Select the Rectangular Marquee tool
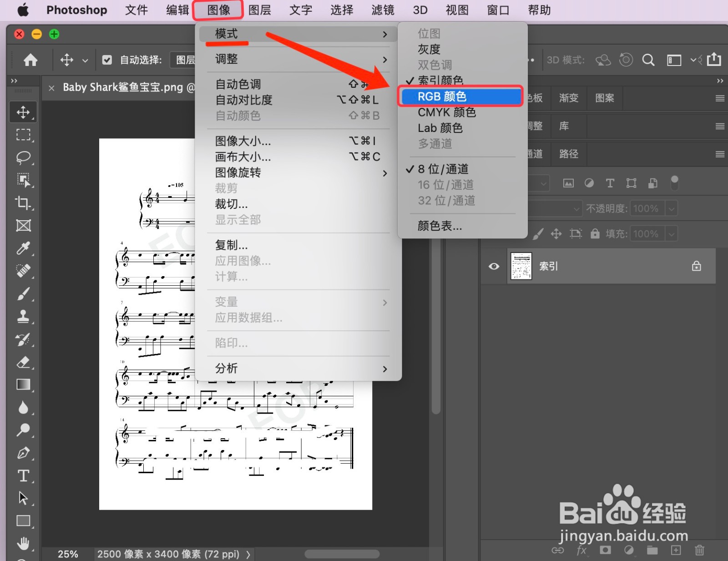The width and height of the screenshot is (728, 561). tap(23, 135)
